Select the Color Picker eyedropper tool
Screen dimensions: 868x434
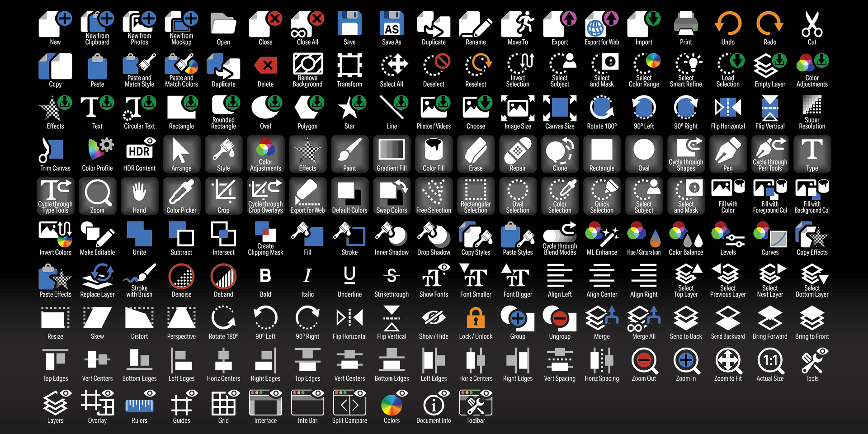coord(181,196)
